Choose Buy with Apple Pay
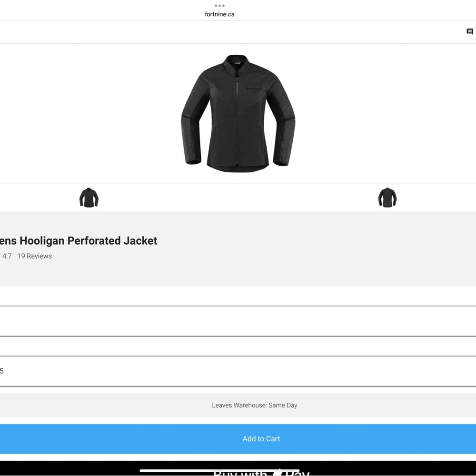This screenshot has height=476, width=476. (238, 468)
